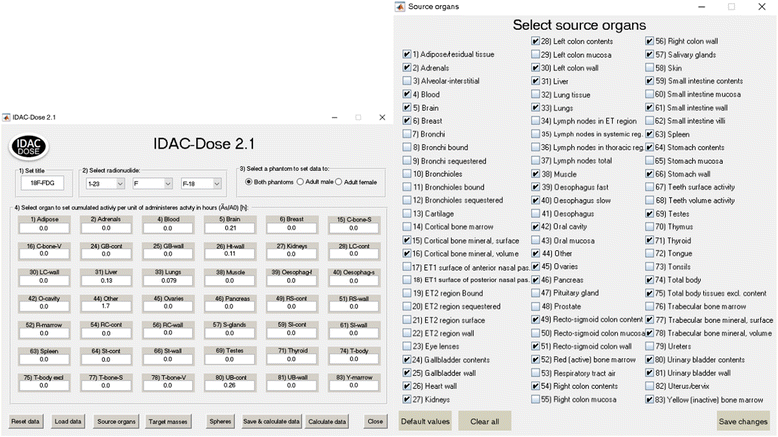Click the Set title text field

(x=40, y=184)
